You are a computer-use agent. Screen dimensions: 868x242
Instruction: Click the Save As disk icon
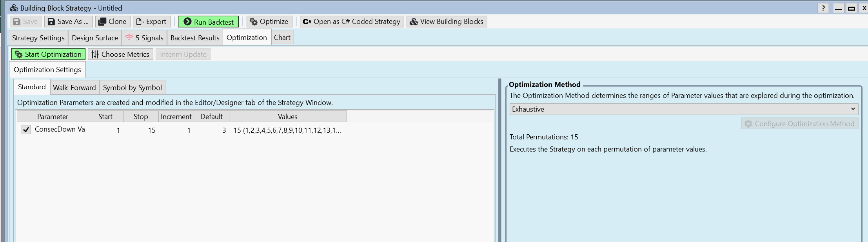(51, 22)
